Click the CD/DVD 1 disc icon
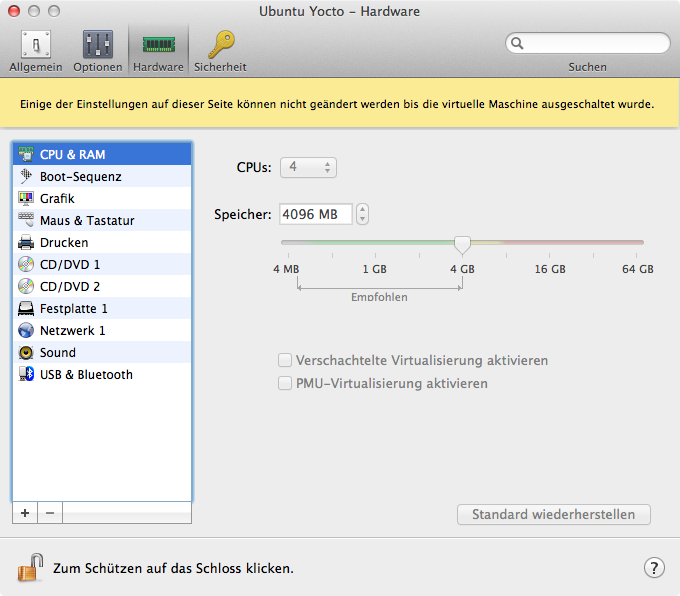Viewport: 680px width, 596px height. (26, 264)
